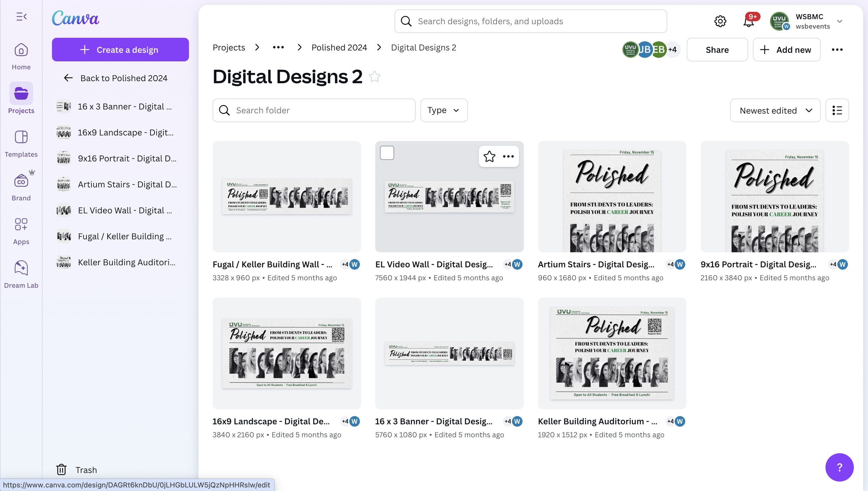Open the Templates sidebar icon
Screen dimensions: 868x491
coord(21,143)
